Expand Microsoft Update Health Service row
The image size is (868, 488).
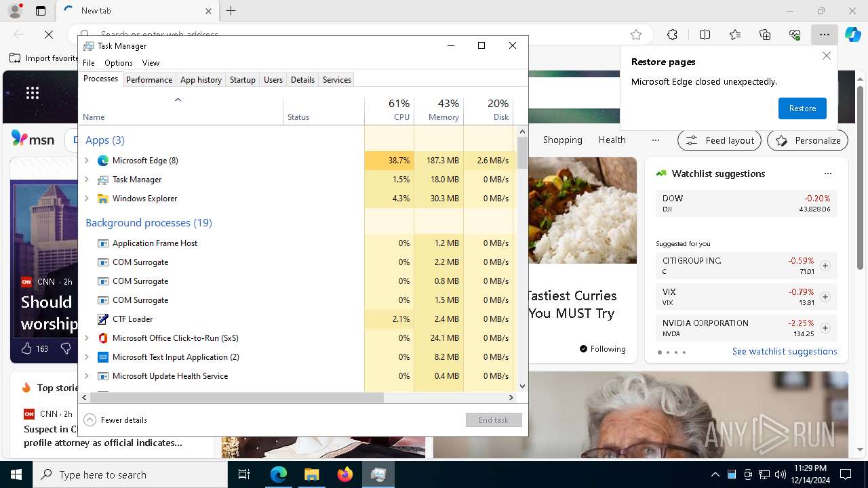pos(86,376)
